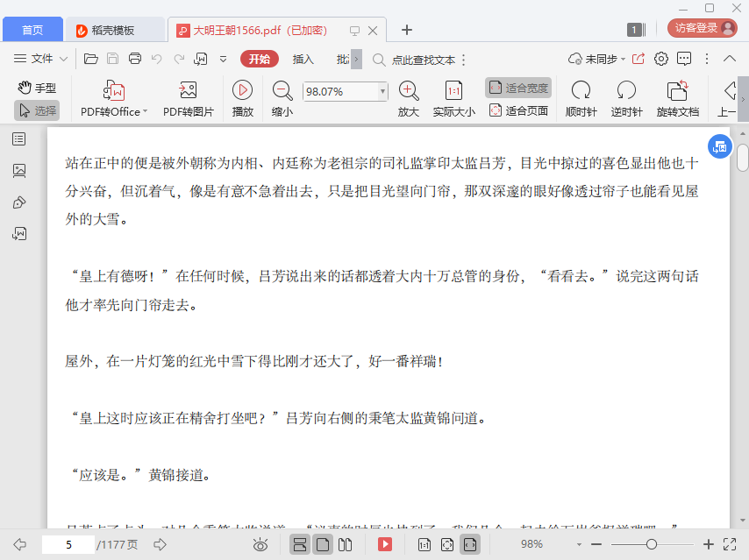This screenshot has width=749, height=560.
Task: Select the 大明王朝1566.pdf tab
Action: pyautogui.click(x=260, y=30)
